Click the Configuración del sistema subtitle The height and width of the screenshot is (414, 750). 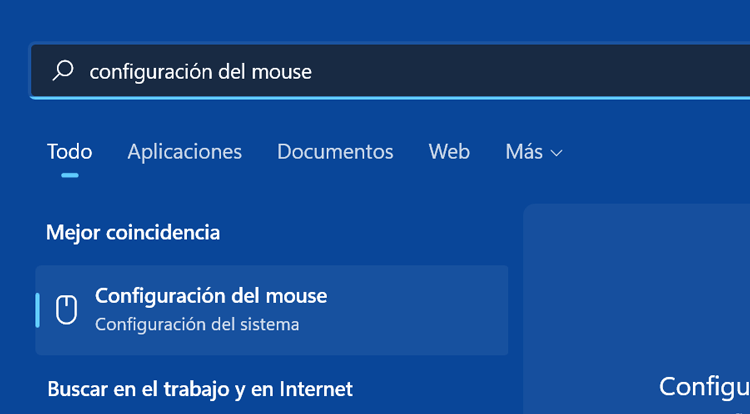[197, 324]
